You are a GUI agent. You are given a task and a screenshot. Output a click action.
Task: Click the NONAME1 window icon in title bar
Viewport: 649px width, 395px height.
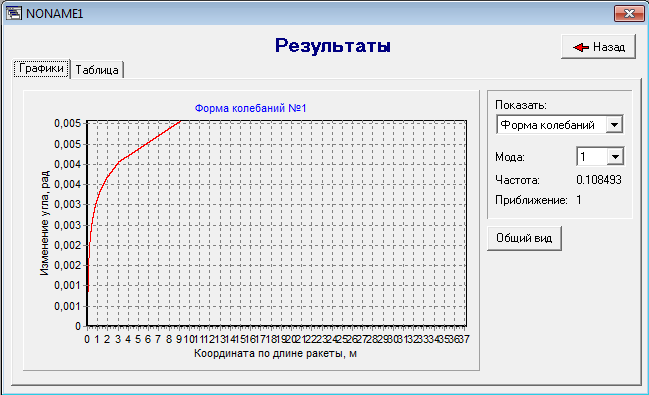[x=13, y=13]
